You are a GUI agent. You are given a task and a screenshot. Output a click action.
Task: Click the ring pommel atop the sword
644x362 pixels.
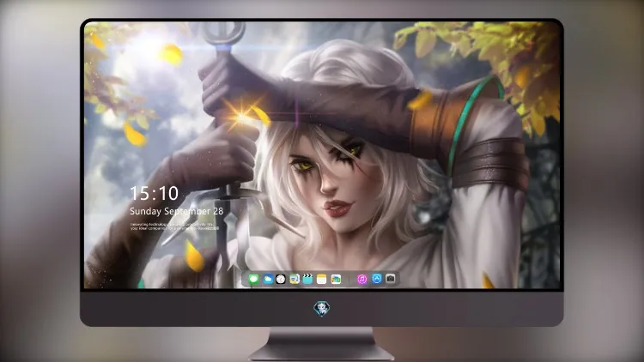(224, 32)
